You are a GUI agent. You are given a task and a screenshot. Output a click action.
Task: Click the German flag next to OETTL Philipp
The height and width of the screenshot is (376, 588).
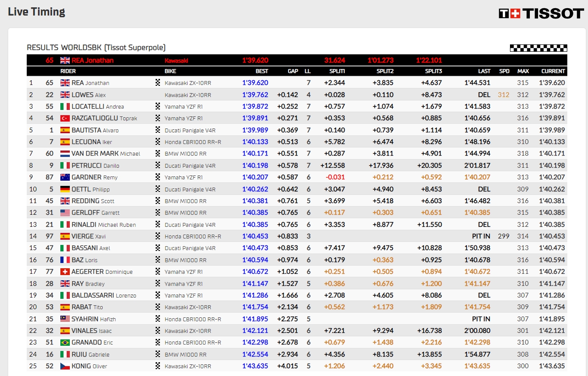65,189
